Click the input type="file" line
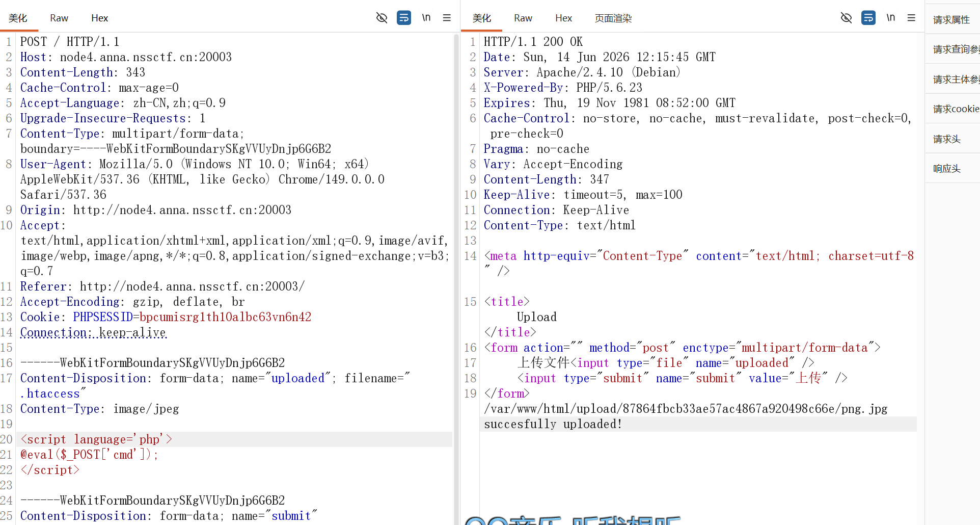Image resolution: width=980 pixels, height=525 pixels. point(666,363)
